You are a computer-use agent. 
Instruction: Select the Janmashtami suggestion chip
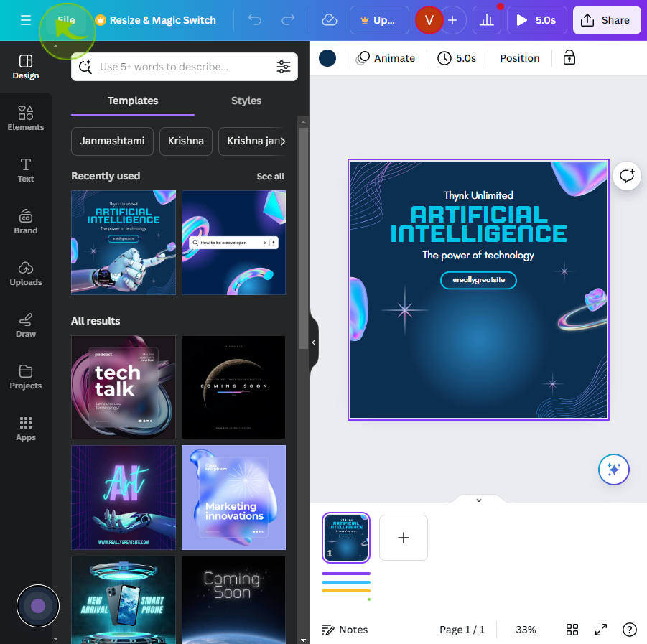[x=112, y=141]
